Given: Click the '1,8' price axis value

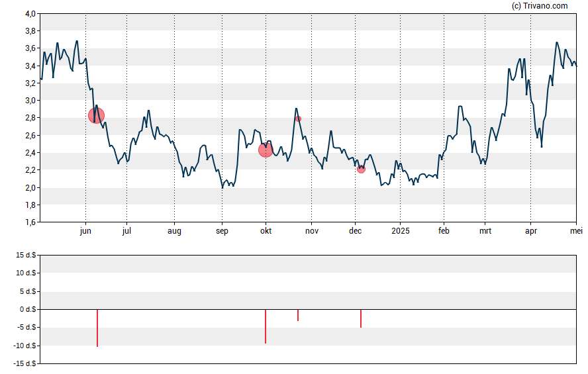Looking at the screenshot, I should pyautogui.click(x=30, y=205).
